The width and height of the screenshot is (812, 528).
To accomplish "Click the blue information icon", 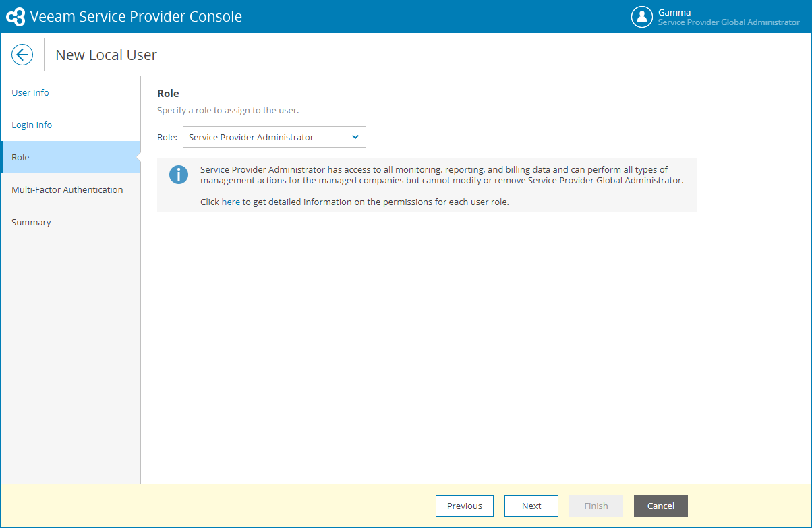I will coord(179,175).
